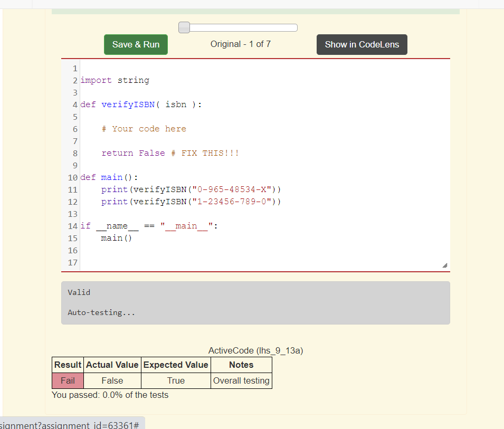Click the 'import string' statement
The height and width of the screenshot is (429, 504).
(x=114, y=80)
